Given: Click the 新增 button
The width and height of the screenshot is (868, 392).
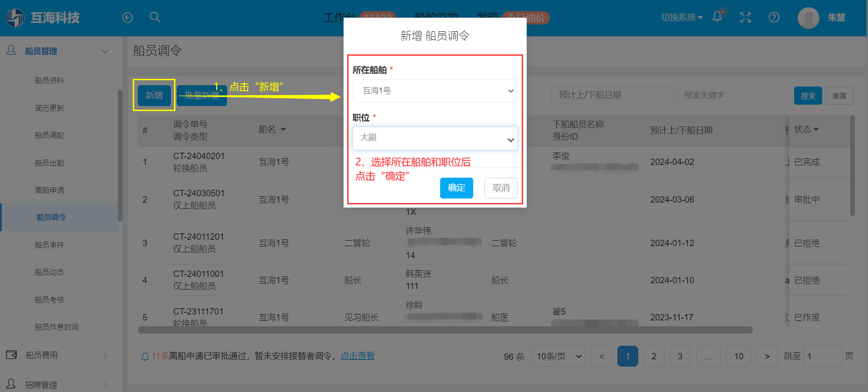Looking at the screenshot, I should point(154,95).
